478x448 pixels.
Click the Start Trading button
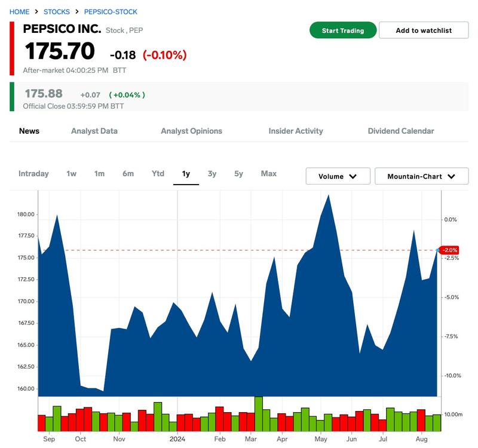[x=343, y=30]
